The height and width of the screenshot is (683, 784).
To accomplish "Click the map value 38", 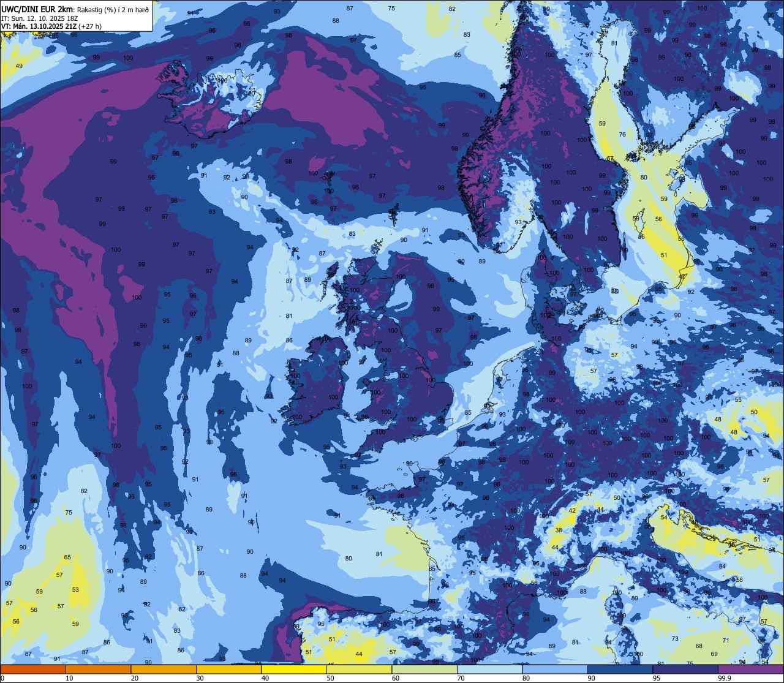I will pyautogui.click(x=559, y=530).
